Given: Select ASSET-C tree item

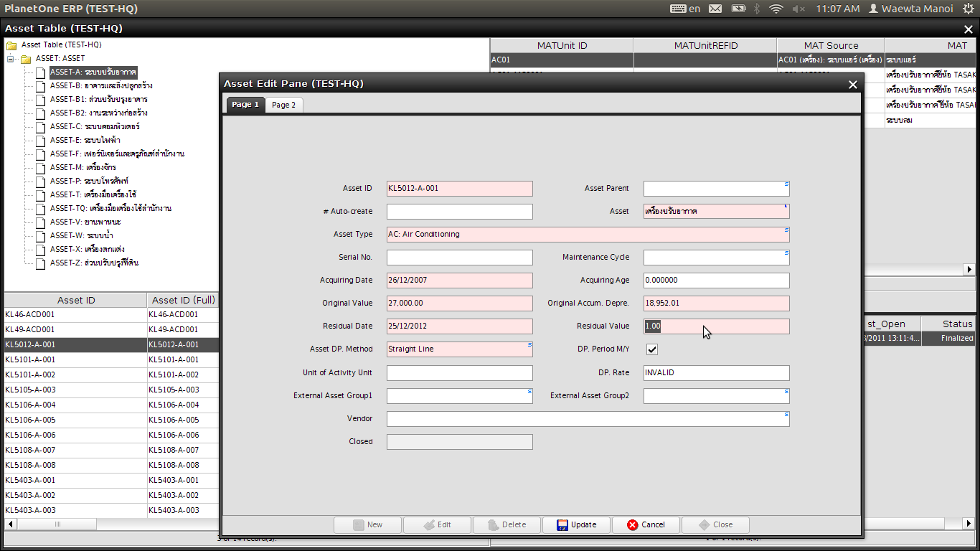Looking at the screenshot, I should click(x=94, y=127).
